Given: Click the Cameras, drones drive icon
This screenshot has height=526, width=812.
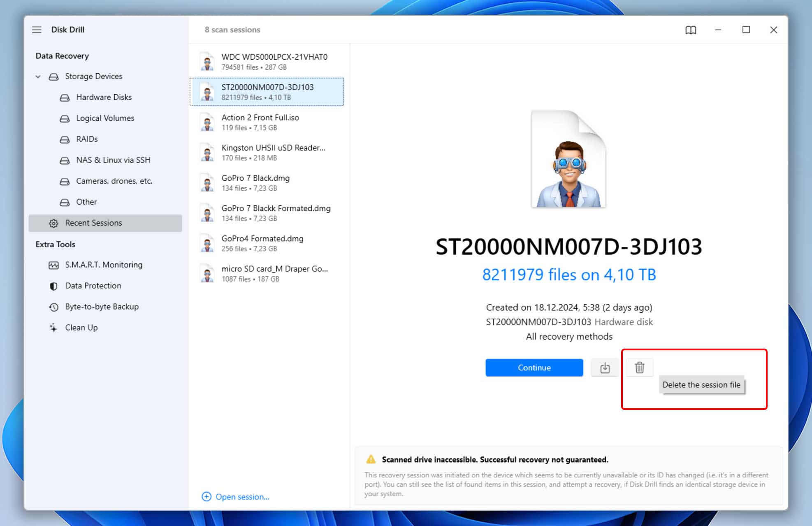Looking at the screenshot, I should [x=65, y=182].
